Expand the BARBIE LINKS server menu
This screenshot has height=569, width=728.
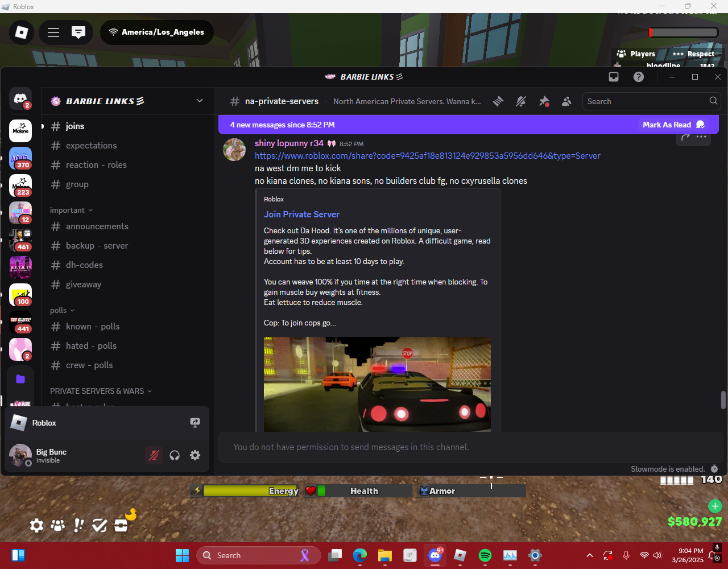coord(200,101)
